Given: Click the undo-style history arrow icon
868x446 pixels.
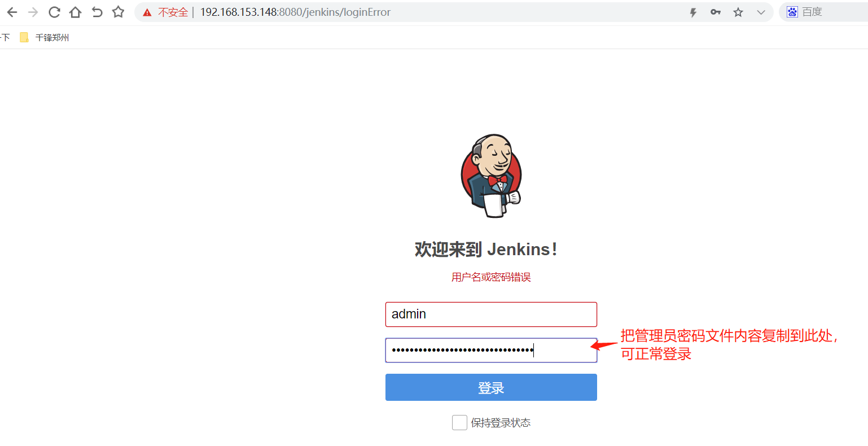Looking at the screenshot, I should tap(97, 11).
